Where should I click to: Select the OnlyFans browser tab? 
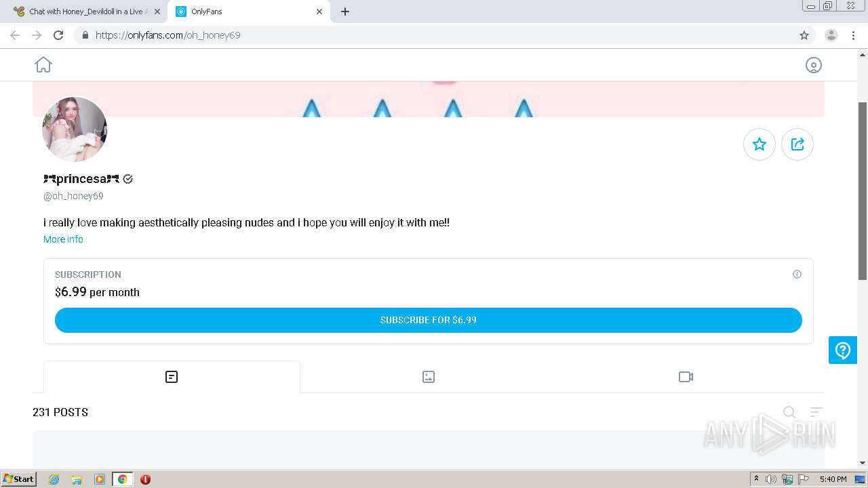point(248,12)
